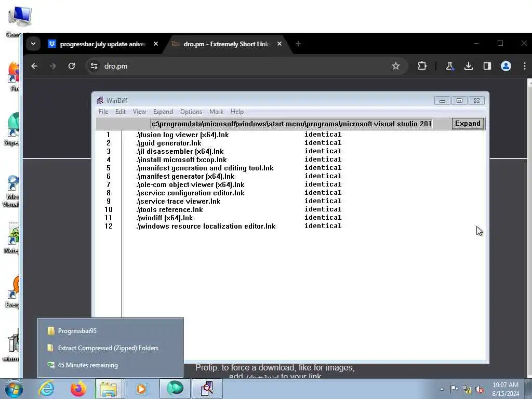The image size is (532, 399).
Task: Open Windows Media Player taskbar icon
Action: pos(141,389)
